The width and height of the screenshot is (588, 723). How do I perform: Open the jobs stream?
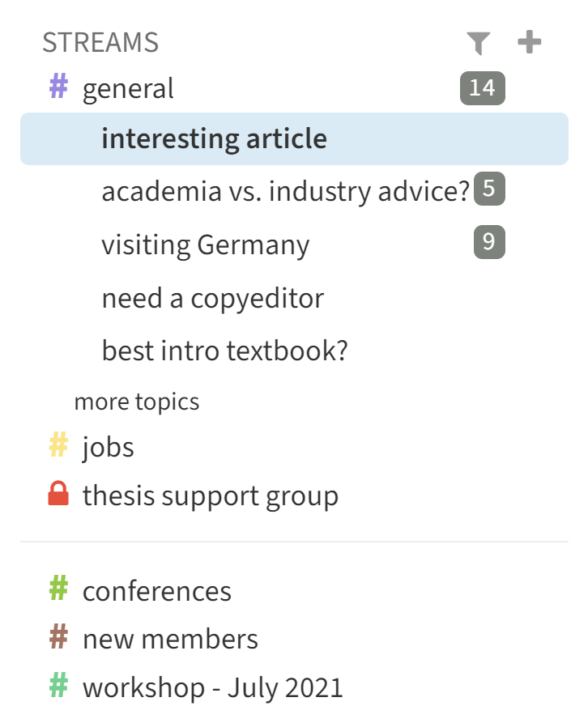(x=108, y=446)
